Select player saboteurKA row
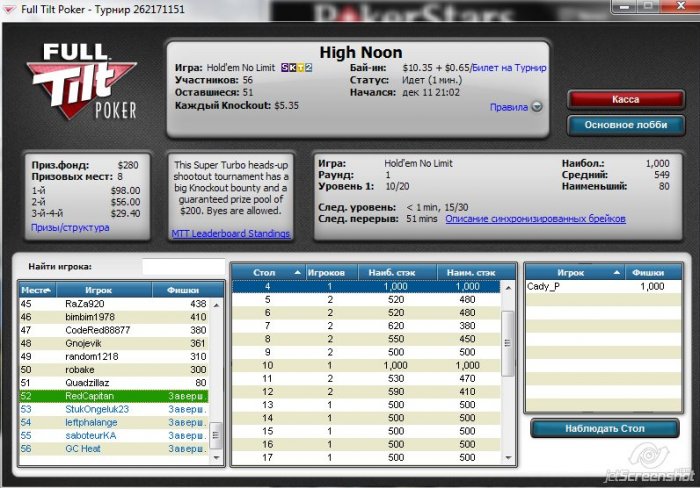 coord(113,436)
